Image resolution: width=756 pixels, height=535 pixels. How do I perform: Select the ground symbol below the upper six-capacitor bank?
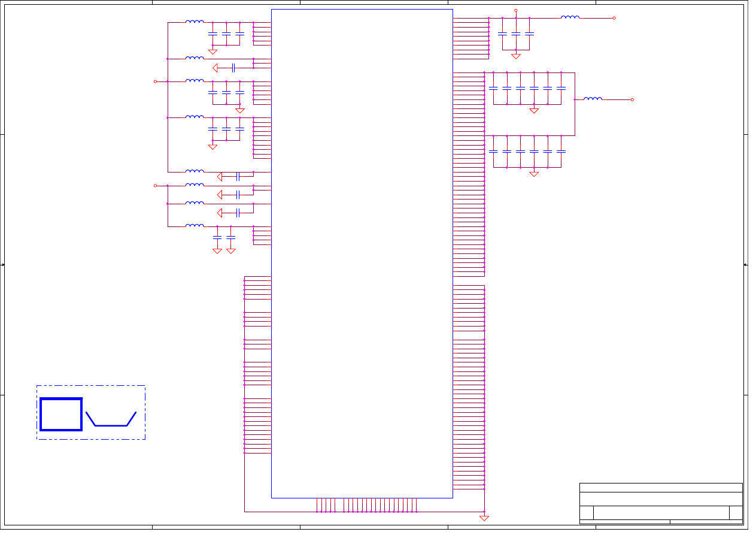[534, 111]
